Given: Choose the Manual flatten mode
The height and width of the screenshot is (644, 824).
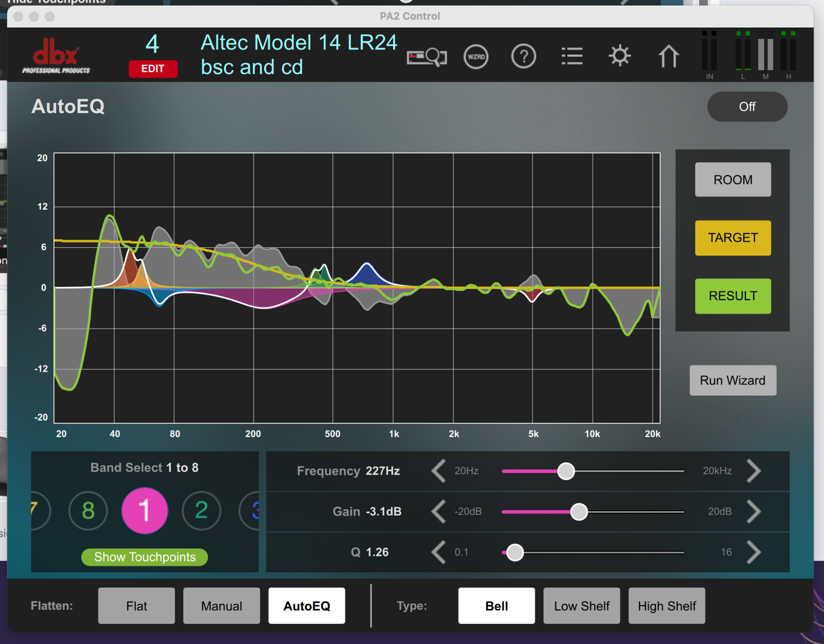Looking at the screenshot, I should (222, 606).
